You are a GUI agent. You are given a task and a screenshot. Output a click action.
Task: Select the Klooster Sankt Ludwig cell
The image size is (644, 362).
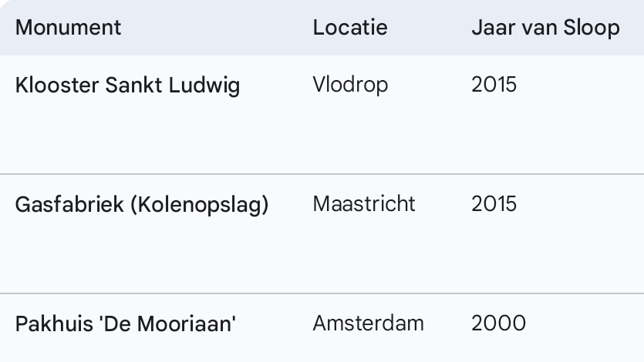pos(127,85)
